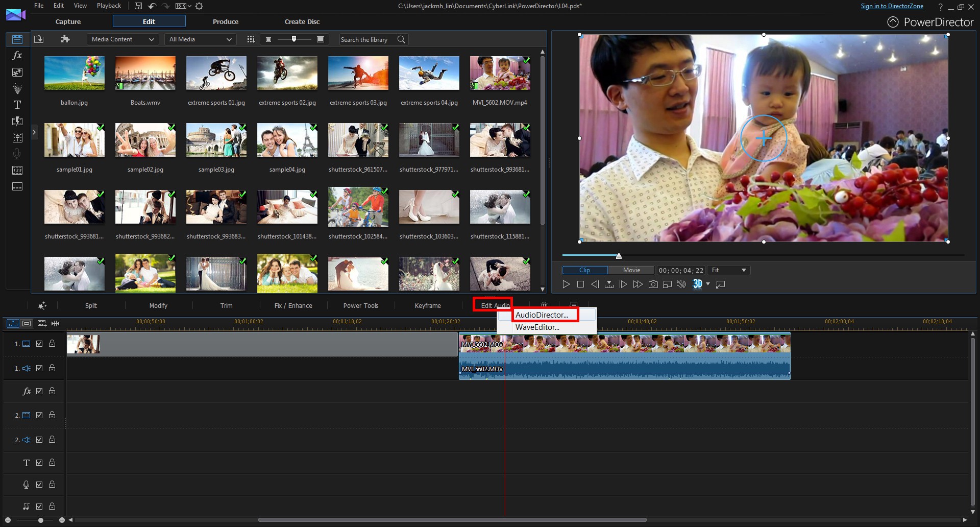Undock the preview window icon
This screenshot has height=527, width=980.
721,284
